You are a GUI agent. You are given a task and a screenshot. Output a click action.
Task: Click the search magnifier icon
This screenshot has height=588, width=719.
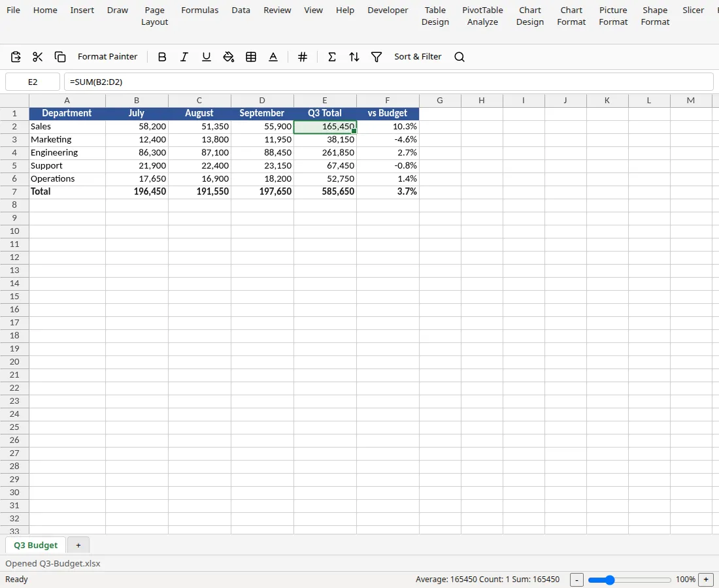(x=460, y=57)
